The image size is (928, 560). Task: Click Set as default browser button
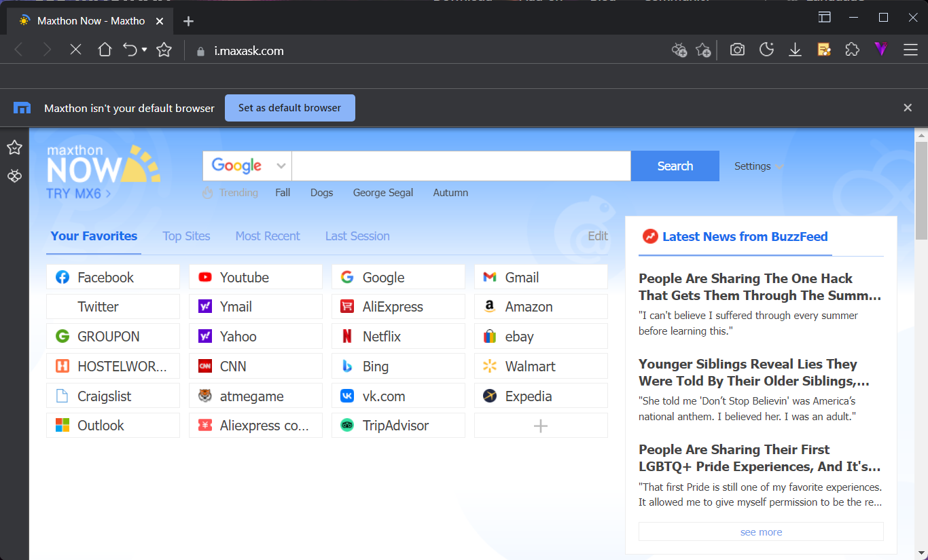[290, 108]
